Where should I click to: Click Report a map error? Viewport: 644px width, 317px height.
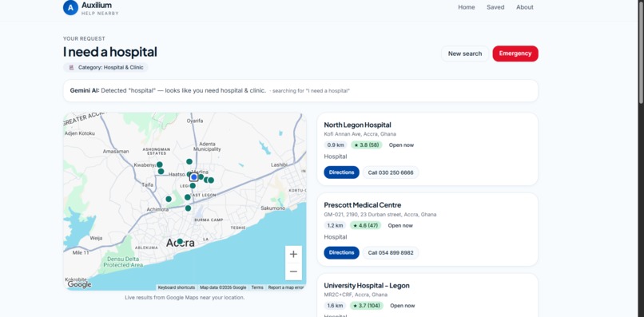(286, 287)
